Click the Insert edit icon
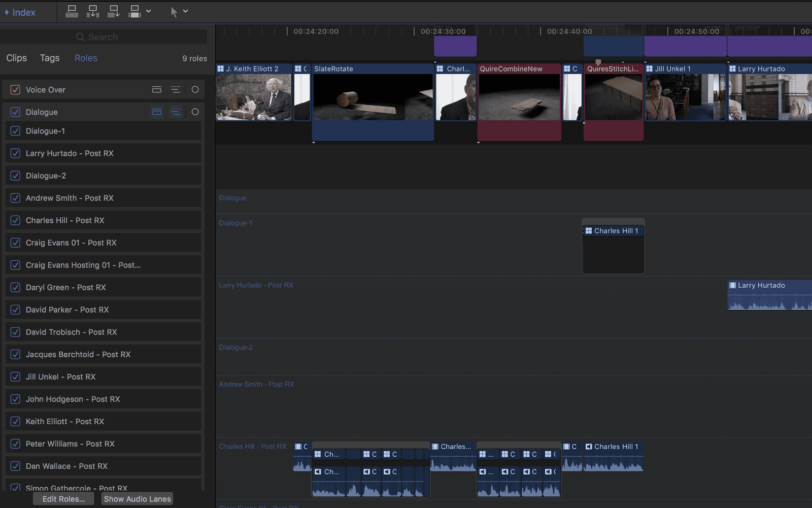This screenshot has height=508, width=812. point(93,11)
